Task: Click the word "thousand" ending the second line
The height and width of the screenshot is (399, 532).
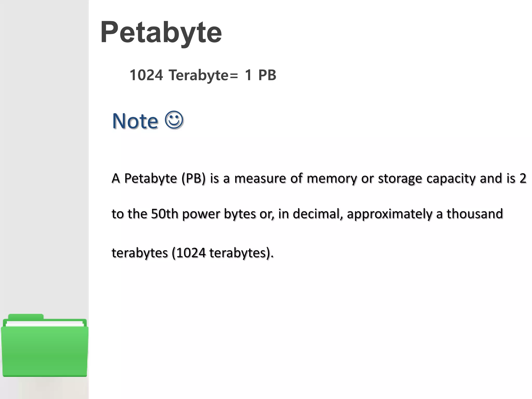Action: click(475, 214)
